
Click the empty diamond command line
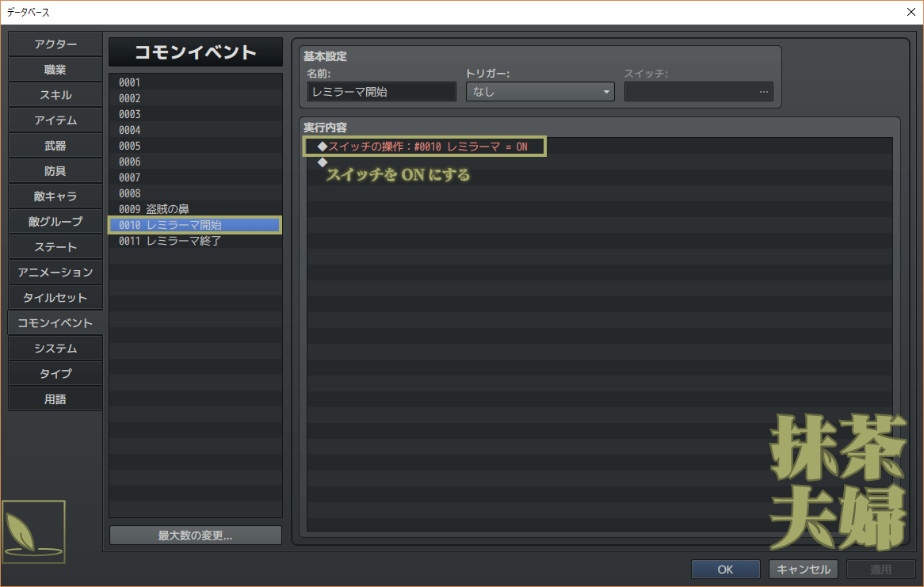(x=323, y=162)
